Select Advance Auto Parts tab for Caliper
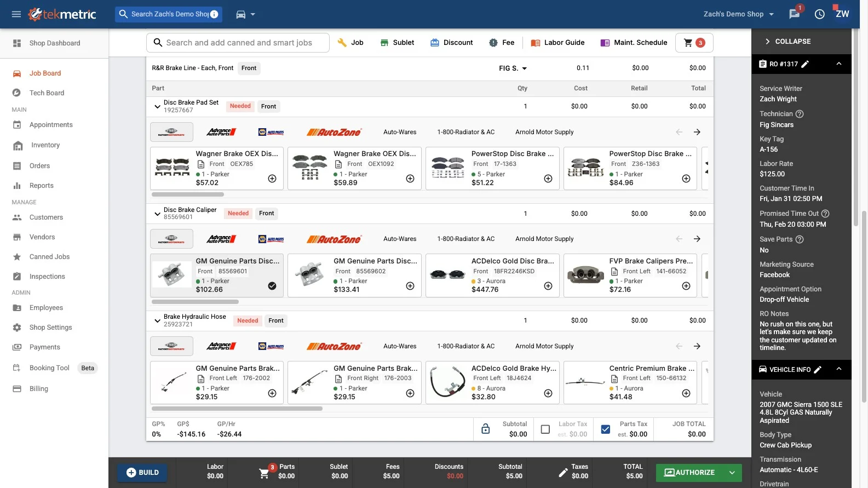Image resolution: width=868 pixels, height=488 pixels. click(221, 239)
